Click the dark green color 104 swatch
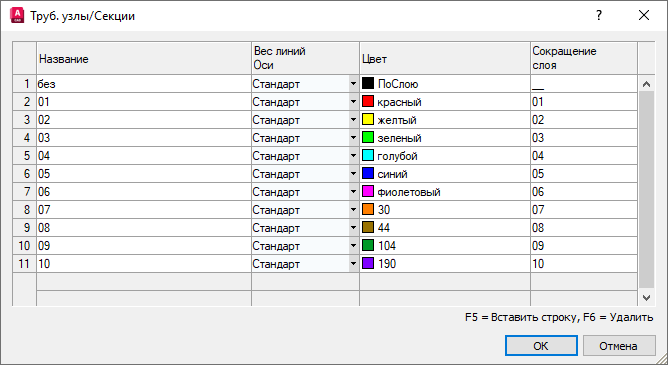This screenshot has height=365, width=668. [368, 245]
